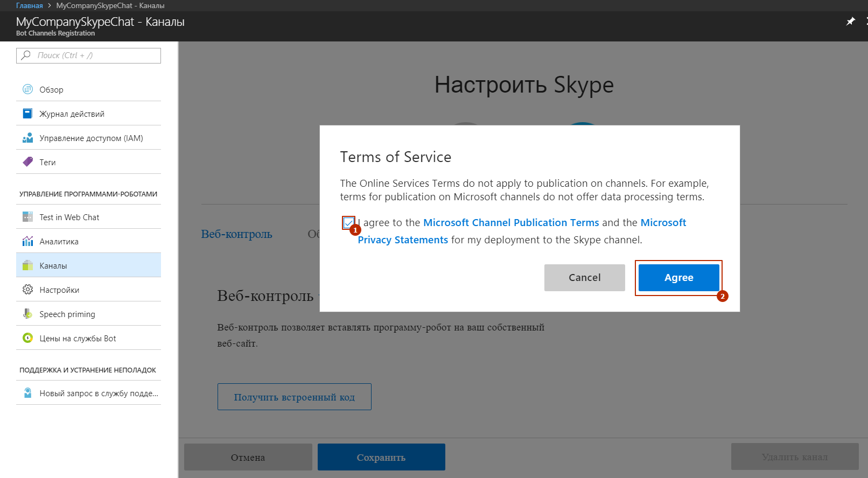Open the Обзор menu item
Viewport: 868px width, 478px height.
[x=88, y=89]
